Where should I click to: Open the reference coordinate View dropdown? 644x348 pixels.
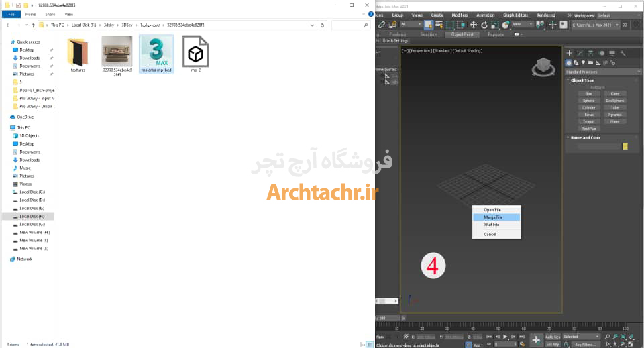[x=523, y=25]
